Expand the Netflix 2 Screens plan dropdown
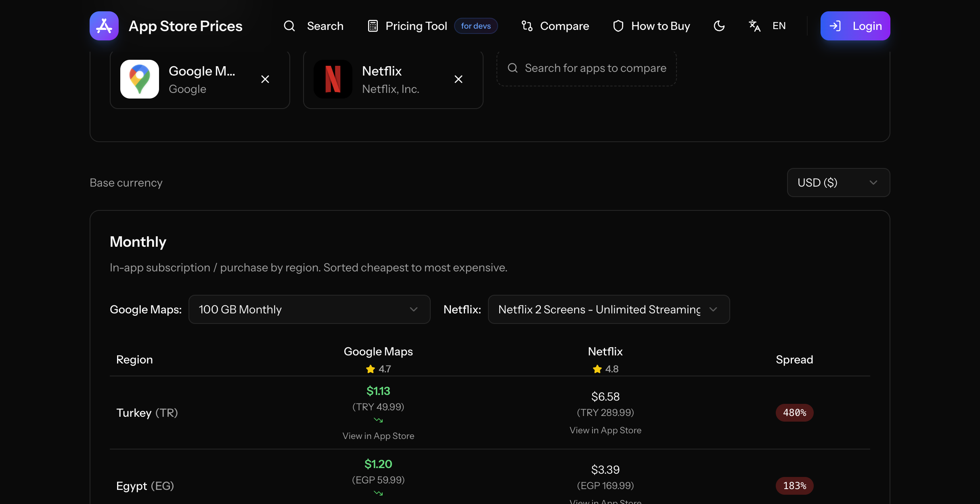The width and height of the screenshot is (980, 504). (608, 309)
